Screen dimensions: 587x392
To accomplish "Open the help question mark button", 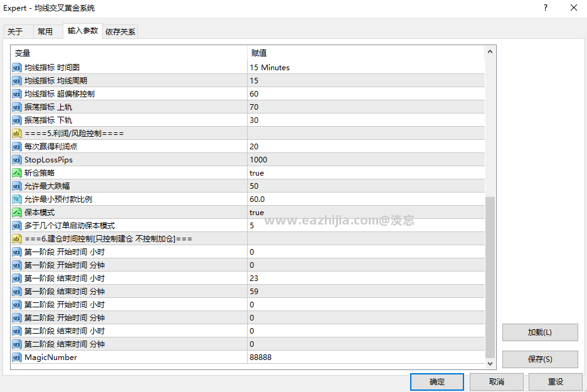I will point(546,8).
